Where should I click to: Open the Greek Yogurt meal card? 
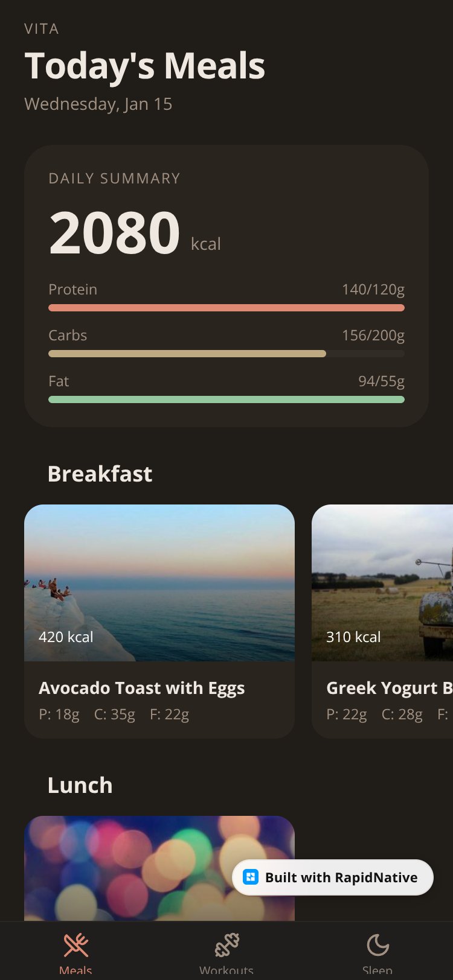[382, 622]
